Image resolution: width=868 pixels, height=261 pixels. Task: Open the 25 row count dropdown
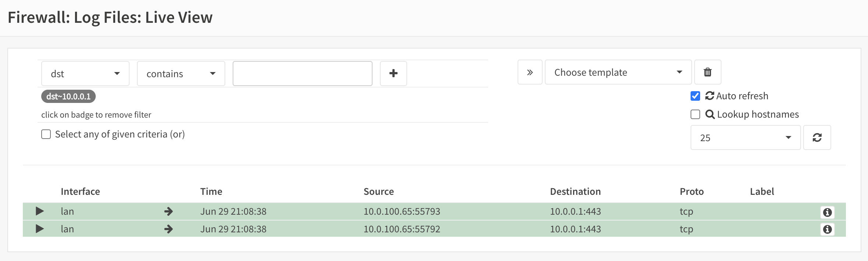746,137
